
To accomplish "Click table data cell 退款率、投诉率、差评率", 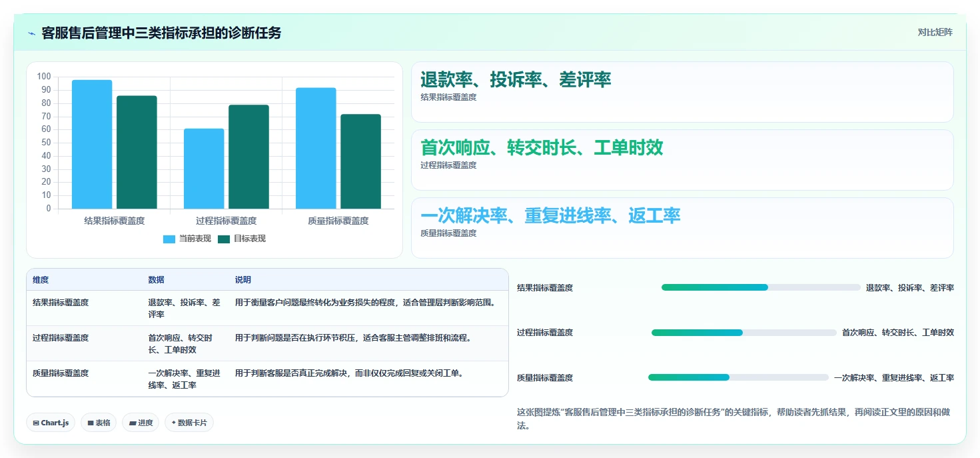I will 185,308.
